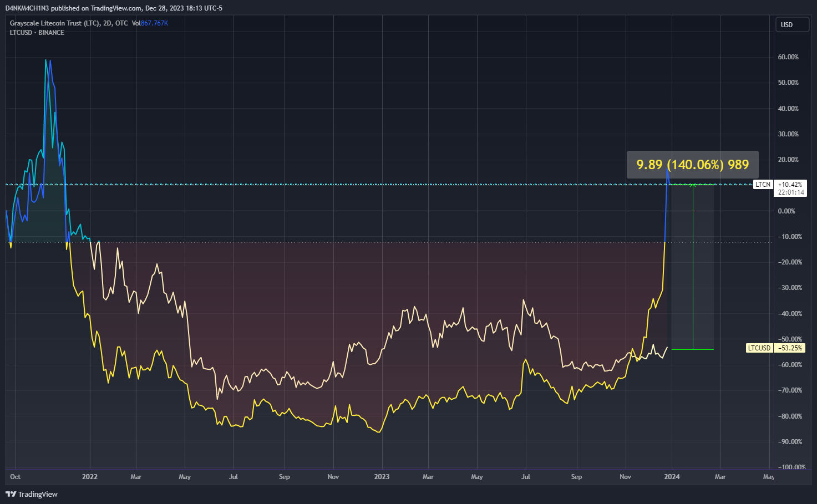Select the LTCUSD · BINANCE legend line

tap(37, 33)
